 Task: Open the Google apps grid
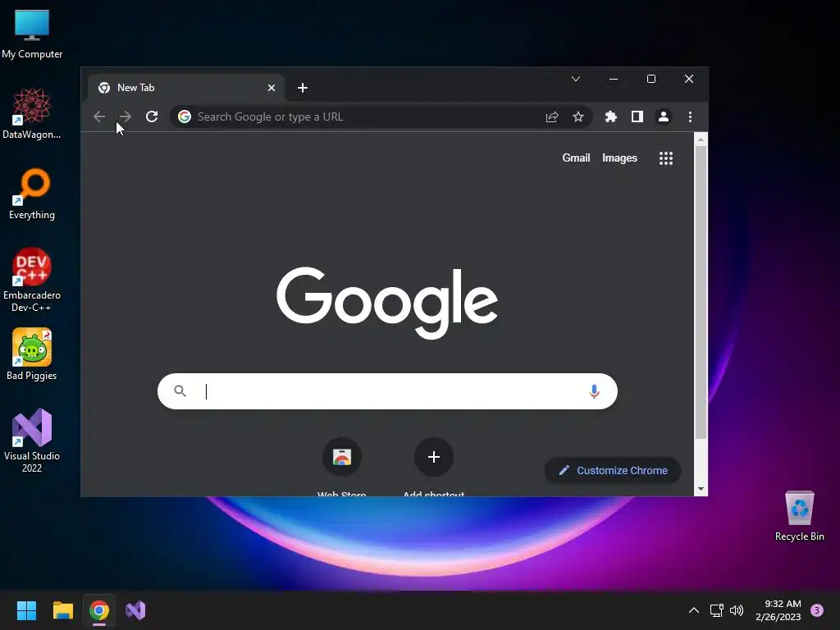pyautogui.click(x=666, y=158)
